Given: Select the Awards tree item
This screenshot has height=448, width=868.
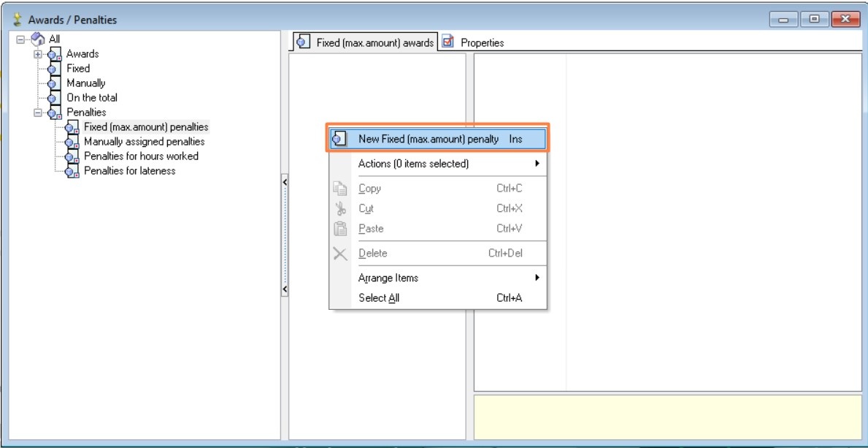Looking at the screenshot, I should tap(82, 54).
